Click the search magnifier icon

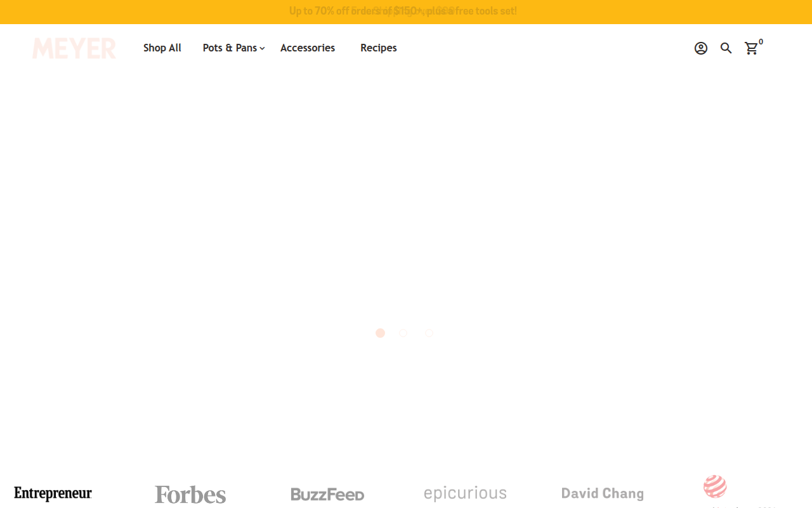coord(726,48)
